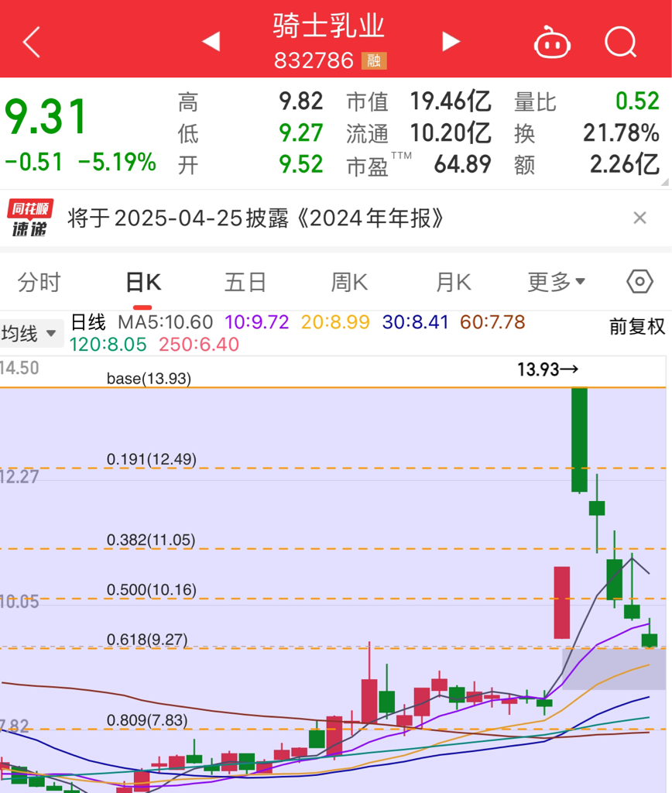Tap the high value 9.82
The width and height of the screenshot is (672, 793).
[x=301, y=101]
